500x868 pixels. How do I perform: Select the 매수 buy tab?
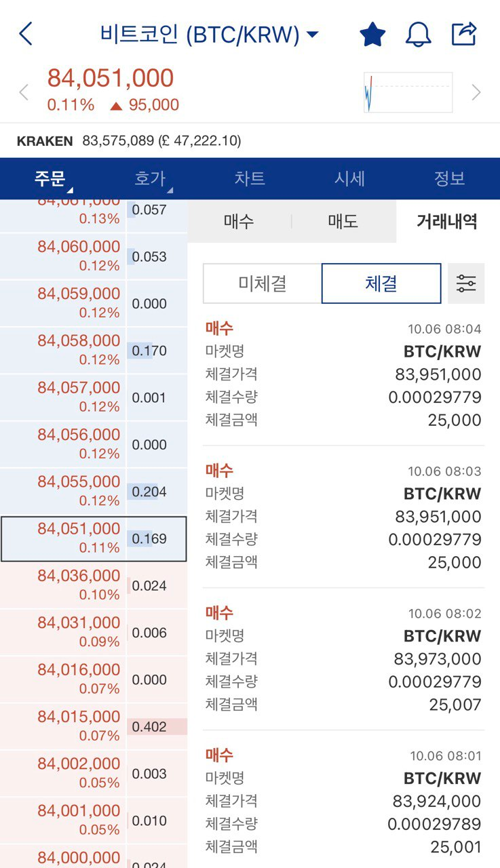pyautogui.click(x=239, y=221)
